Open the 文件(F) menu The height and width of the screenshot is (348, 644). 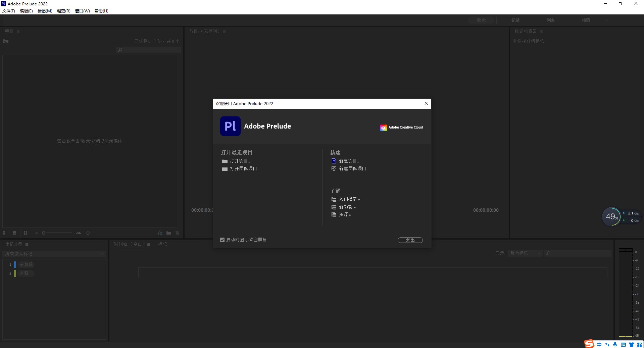pyautogui.click(x=9, y=11)
